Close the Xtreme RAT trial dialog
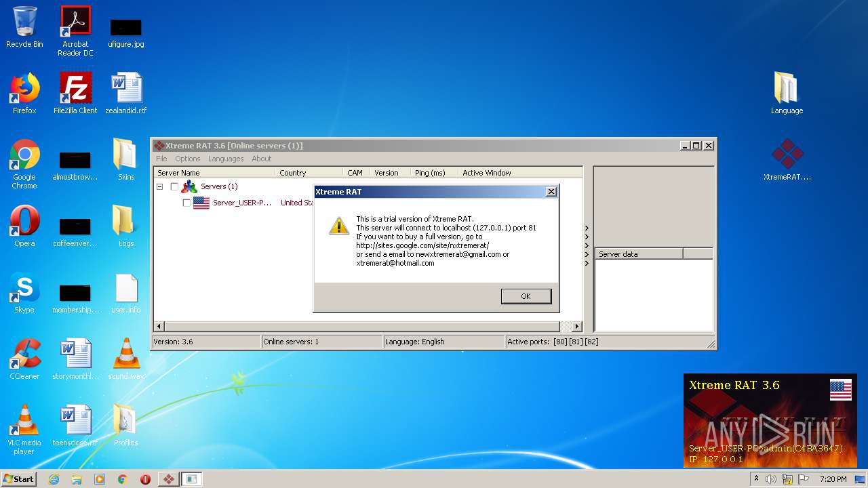Screen dimensions: 868x488 (551, 192)
